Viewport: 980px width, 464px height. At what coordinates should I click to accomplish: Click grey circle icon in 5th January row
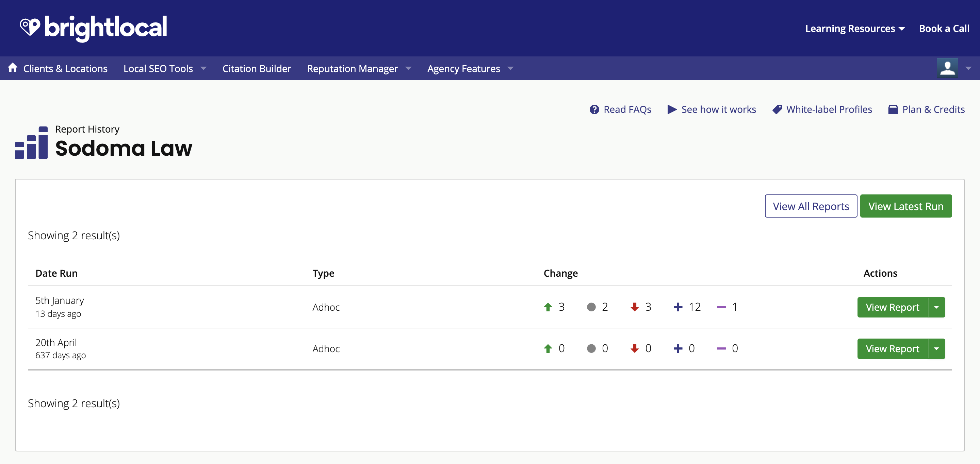pos(591,307)
